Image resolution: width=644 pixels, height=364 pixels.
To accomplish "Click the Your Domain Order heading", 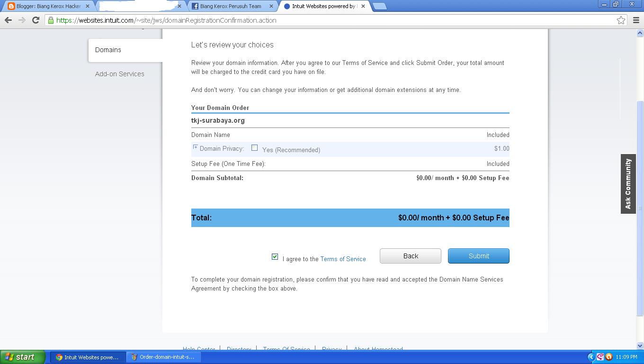I will point(220,108).
